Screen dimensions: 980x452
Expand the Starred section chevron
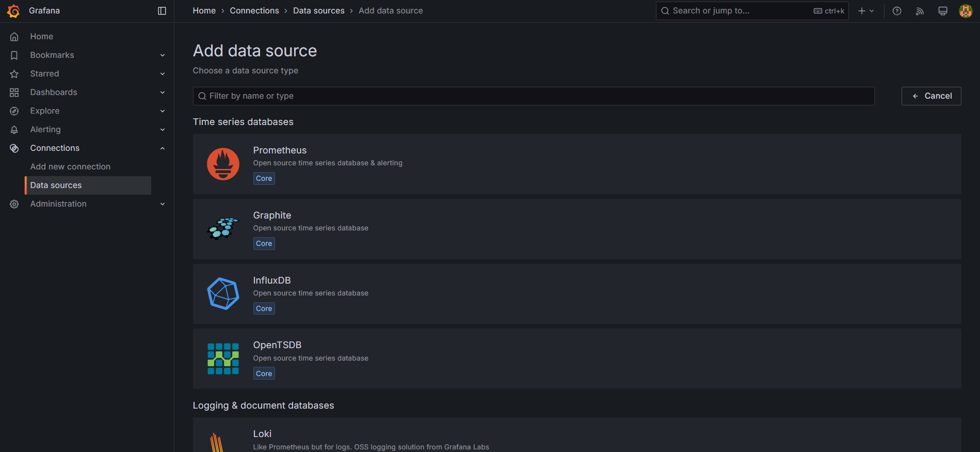(x=163, y=74)
